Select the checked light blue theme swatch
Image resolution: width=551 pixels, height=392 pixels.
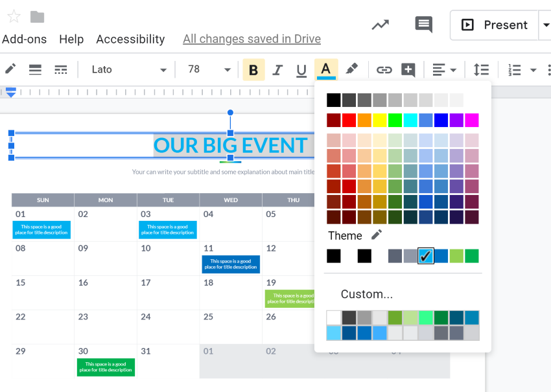click(x=425, y=256)
